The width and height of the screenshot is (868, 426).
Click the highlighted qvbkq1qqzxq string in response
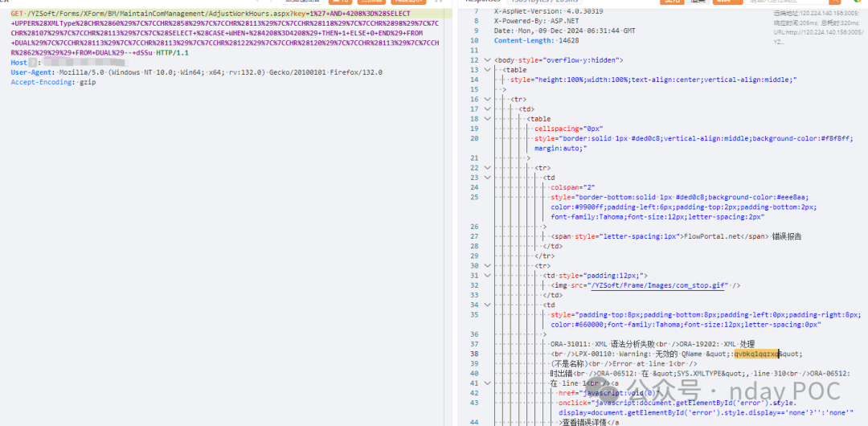click(757, 354)
